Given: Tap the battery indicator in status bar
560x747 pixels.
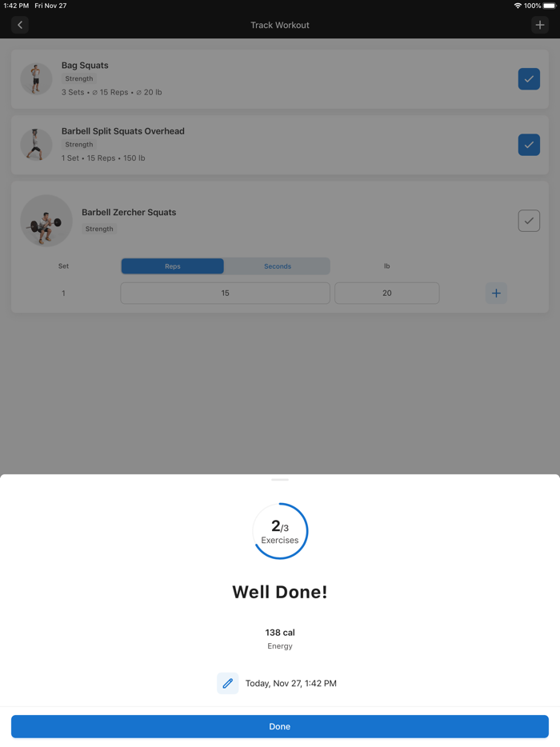Looking at the screenshot, I should click(x=550, y=6).
